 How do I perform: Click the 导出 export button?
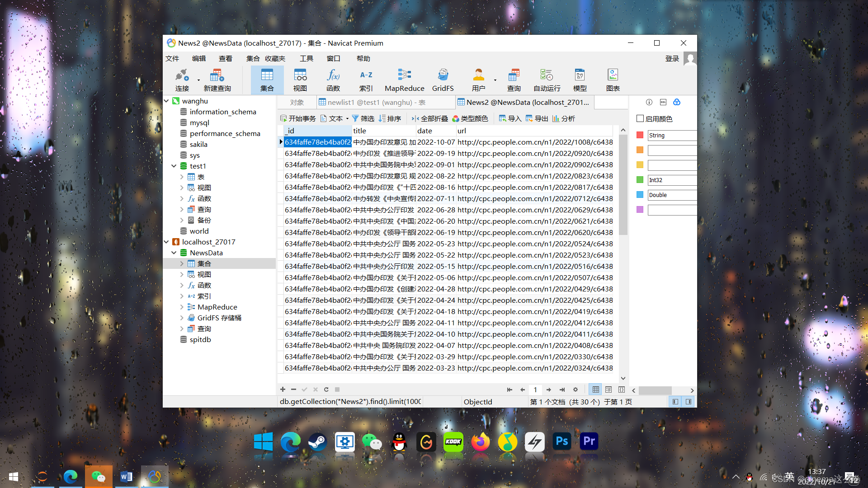(537, 118)
